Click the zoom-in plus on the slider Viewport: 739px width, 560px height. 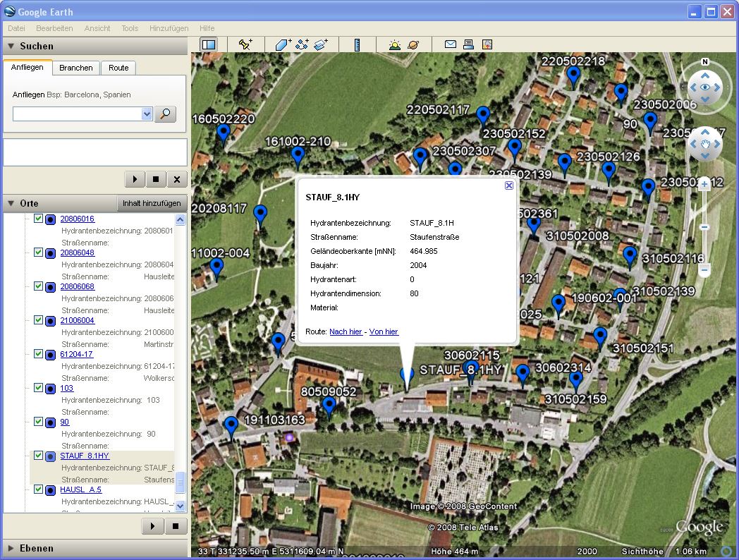[704, 185]
